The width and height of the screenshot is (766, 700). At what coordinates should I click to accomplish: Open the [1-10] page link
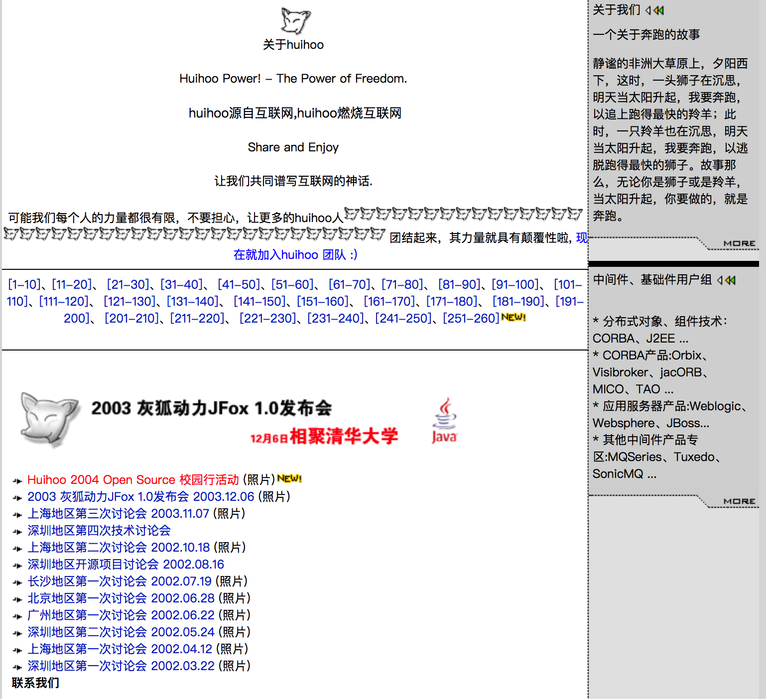tap(24, 285)
